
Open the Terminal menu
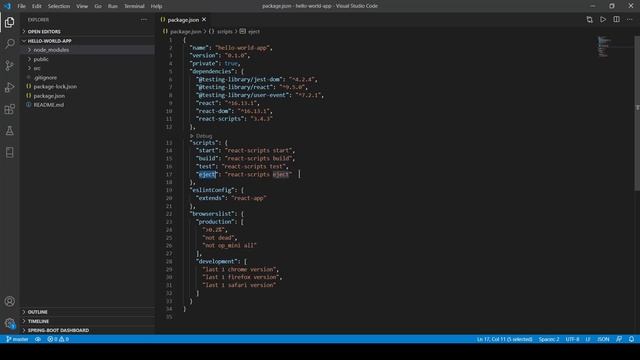point(134,6)
